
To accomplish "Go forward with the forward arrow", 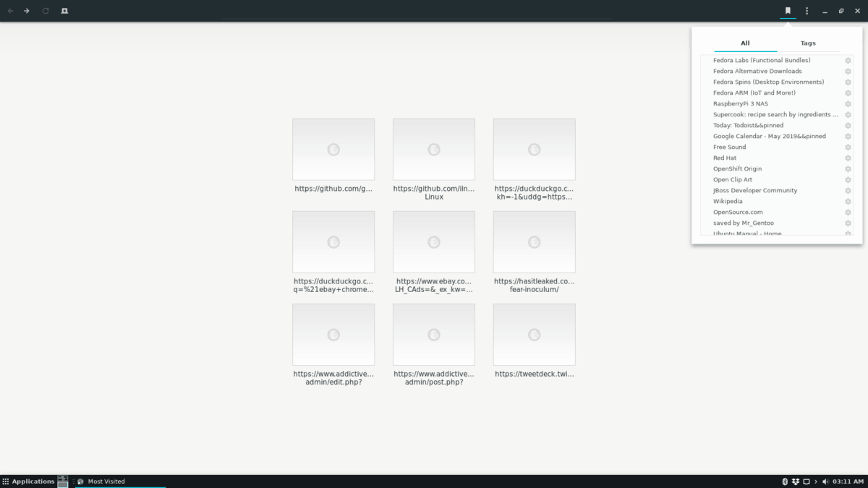I will click(27, 11).
